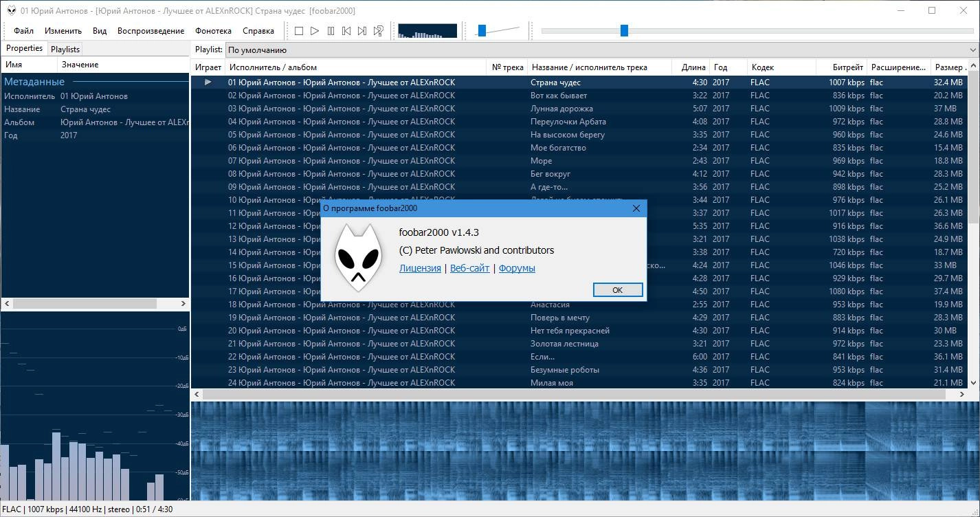Open the Воспроизведение menu
The image size is (980, 517).
151,31
